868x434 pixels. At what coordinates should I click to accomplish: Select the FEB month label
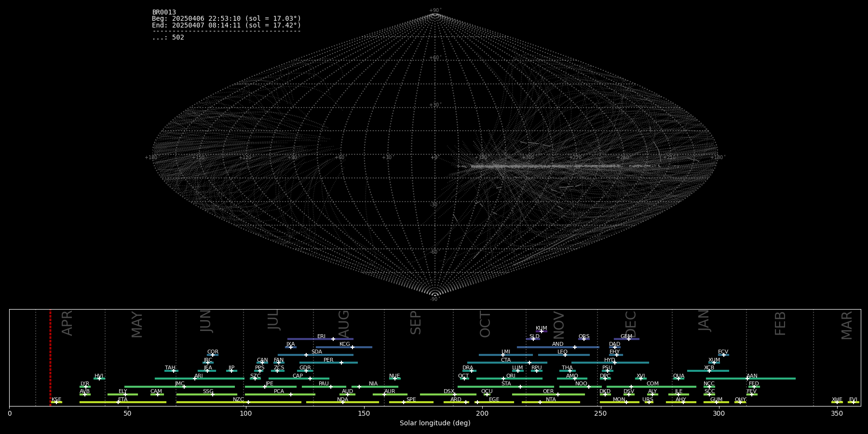tap(780, 324)
